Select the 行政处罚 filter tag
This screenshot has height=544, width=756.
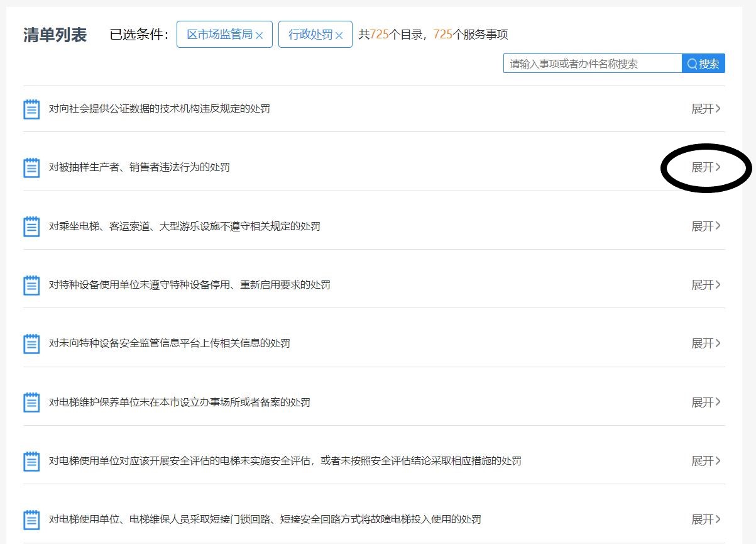pyautogui.click(x=310, y=35)
